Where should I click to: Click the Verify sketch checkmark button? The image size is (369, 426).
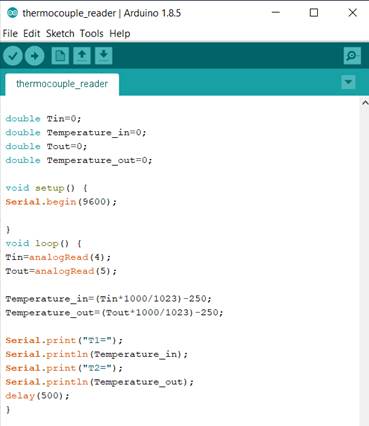coord(13,56)
